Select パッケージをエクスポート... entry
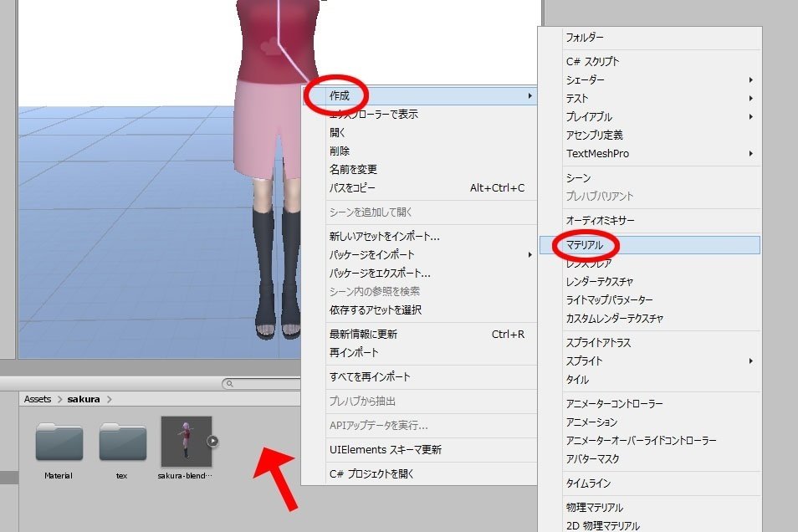This screenshot has height=532, width=798. click(419, 273)
